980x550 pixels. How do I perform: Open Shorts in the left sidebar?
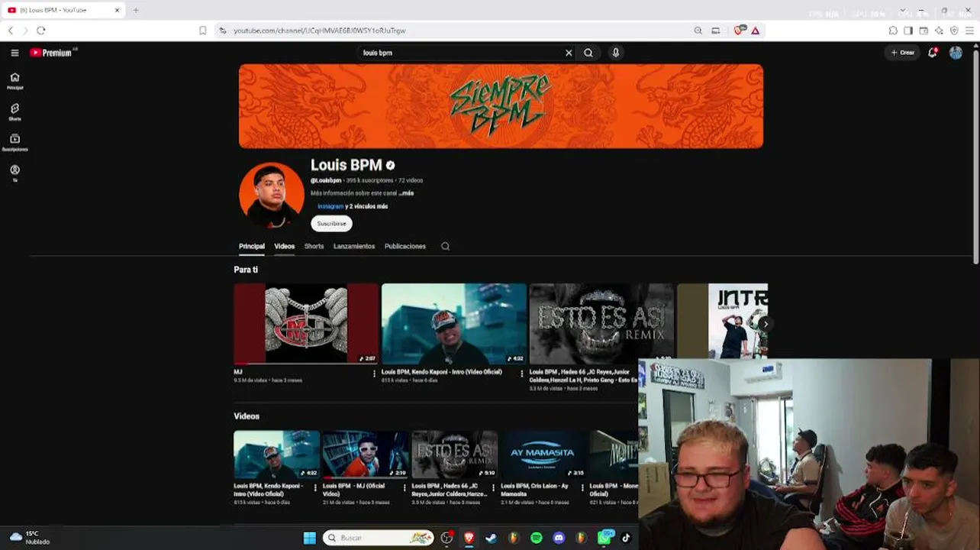point(15,112)
